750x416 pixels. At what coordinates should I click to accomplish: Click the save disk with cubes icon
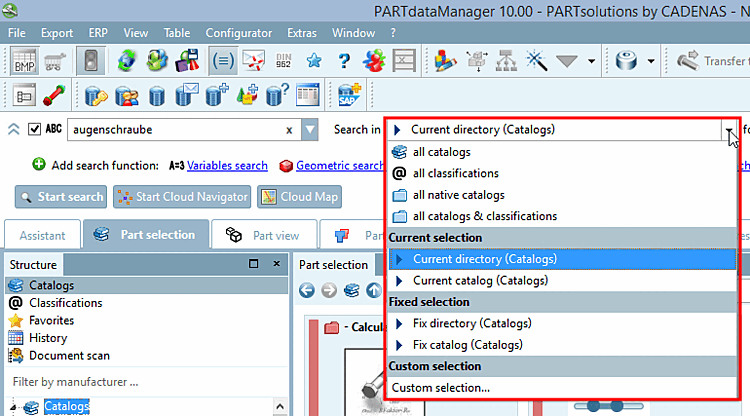[x=187, y=61]
